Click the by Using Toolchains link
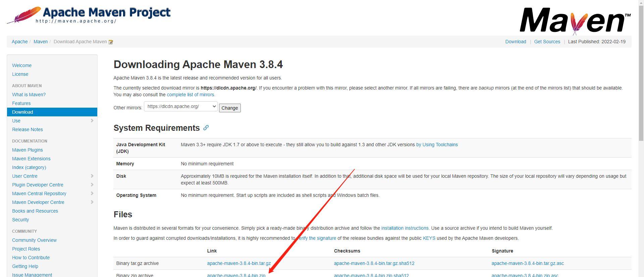 437,145
